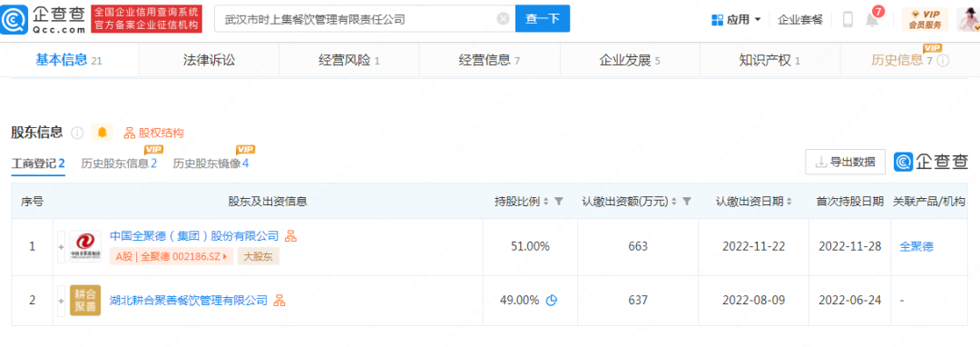Switch to 知识产权 tab
This screenshot has height=347, width=980.
(770, 61)
